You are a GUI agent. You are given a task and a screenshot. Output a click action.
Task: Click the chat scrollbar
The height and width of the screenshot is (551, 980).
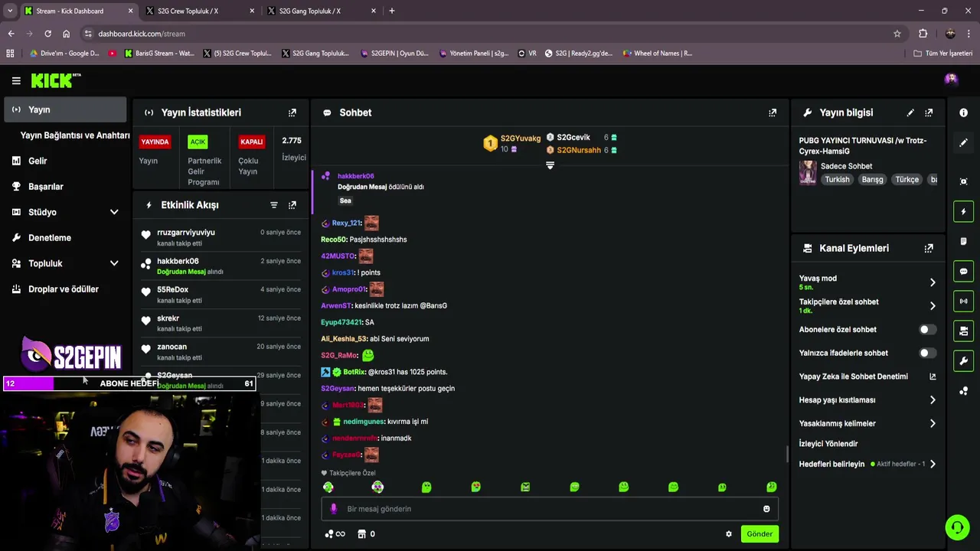787,454
